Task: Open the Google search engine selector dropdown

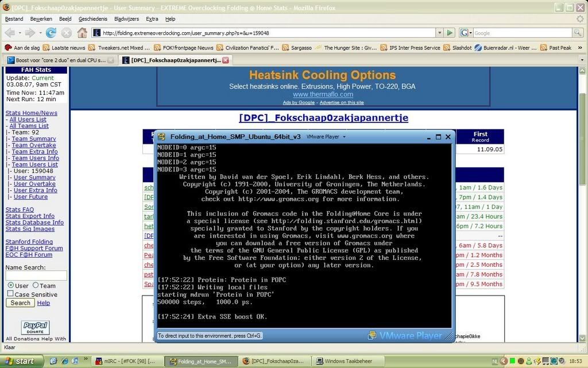Action: [x=466, y=33]
